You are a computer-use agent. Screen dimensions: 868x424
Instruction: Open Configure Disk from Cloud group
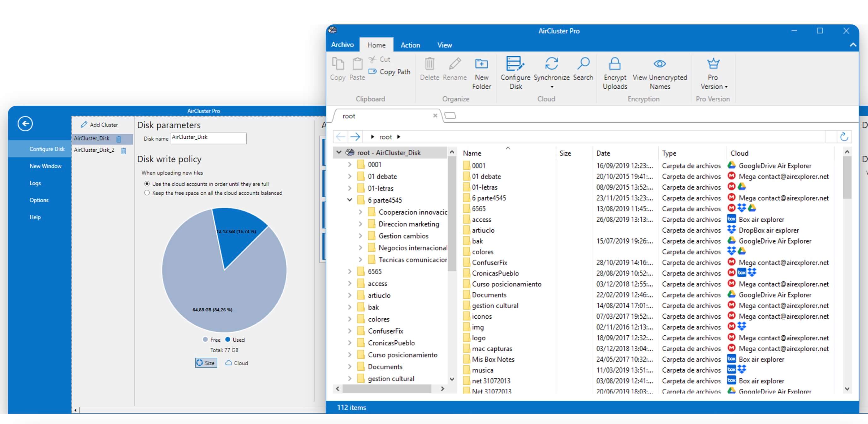tap(515, 73)
